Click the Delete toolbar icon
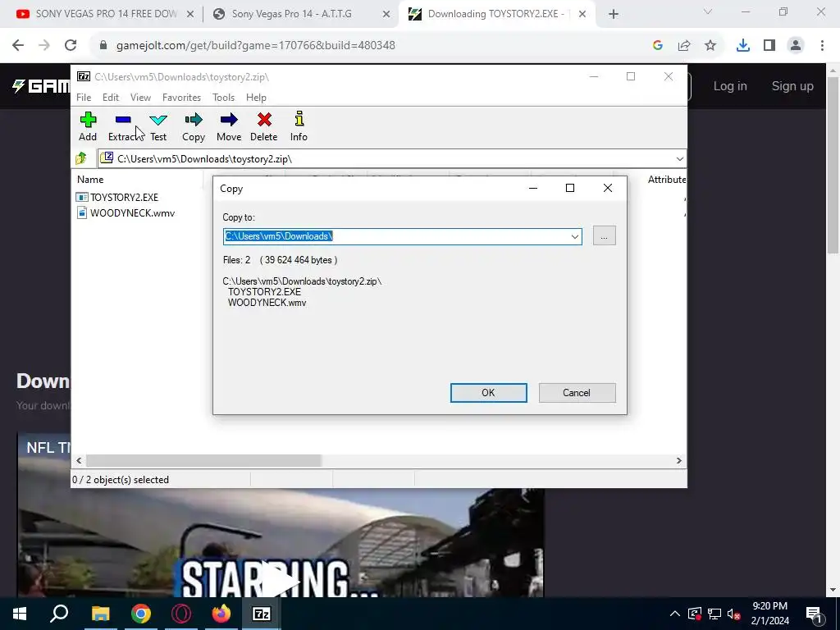 264,126
